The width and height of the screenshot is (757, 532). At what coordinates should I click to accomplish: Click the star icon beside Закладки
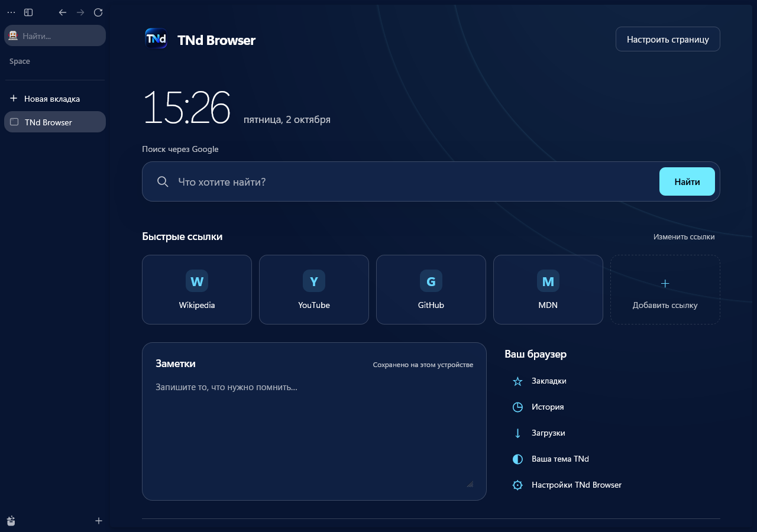(x=517, y=381)
